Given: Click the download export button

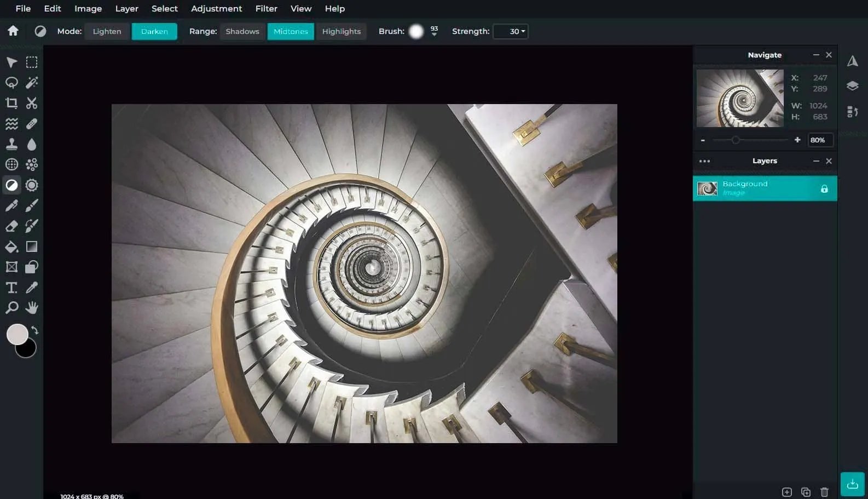Looking at the screenshot, I should [852, 484].
